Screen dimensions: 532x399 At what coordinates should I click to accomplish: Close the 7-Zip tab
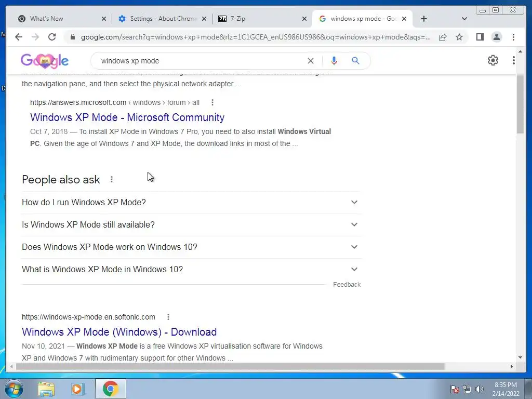point(304,19)
